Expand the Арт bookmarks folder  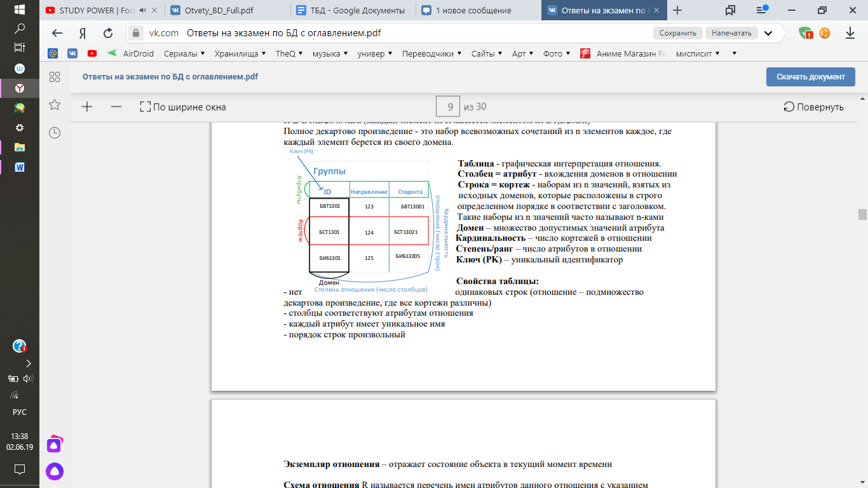tap(523, 53)
